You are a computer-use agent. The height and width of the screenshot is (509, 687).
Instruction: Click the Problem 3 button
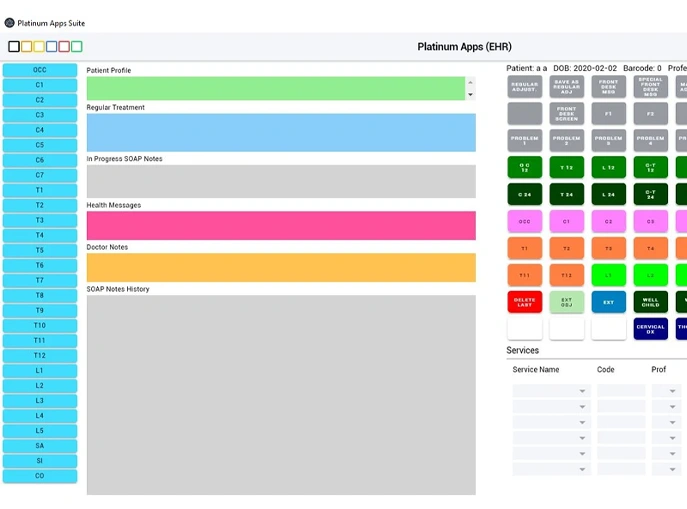[609, 141]
